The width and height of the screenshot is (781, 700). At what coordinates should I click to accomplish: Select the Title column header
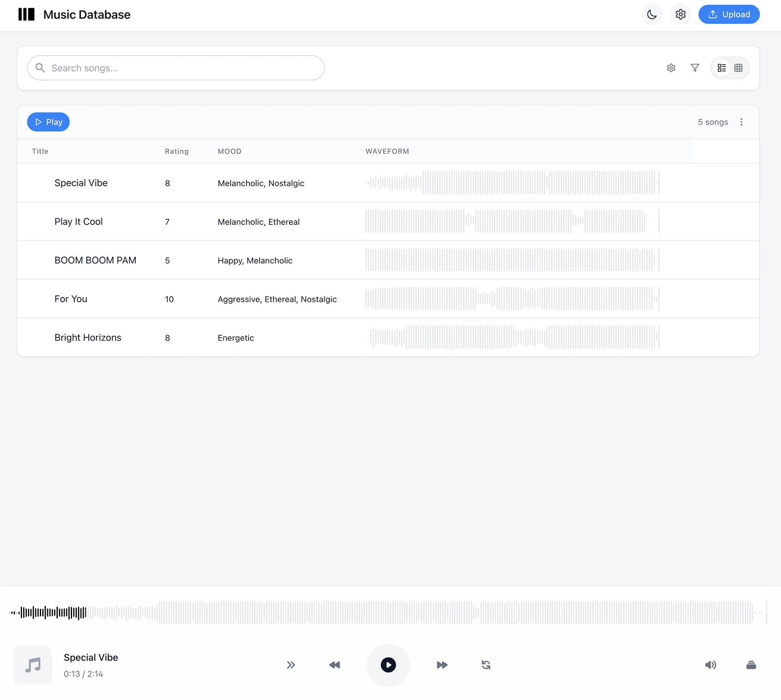pos(40,151)
